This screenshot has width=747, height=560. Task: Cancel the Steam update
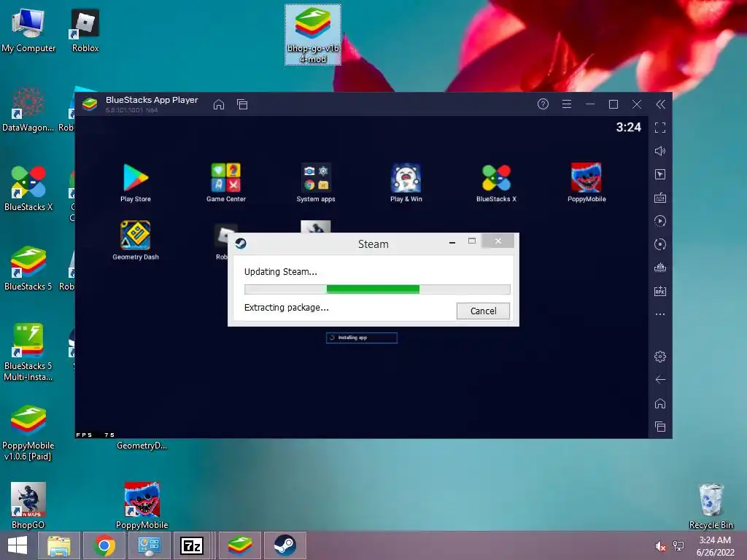click(483, 311)
